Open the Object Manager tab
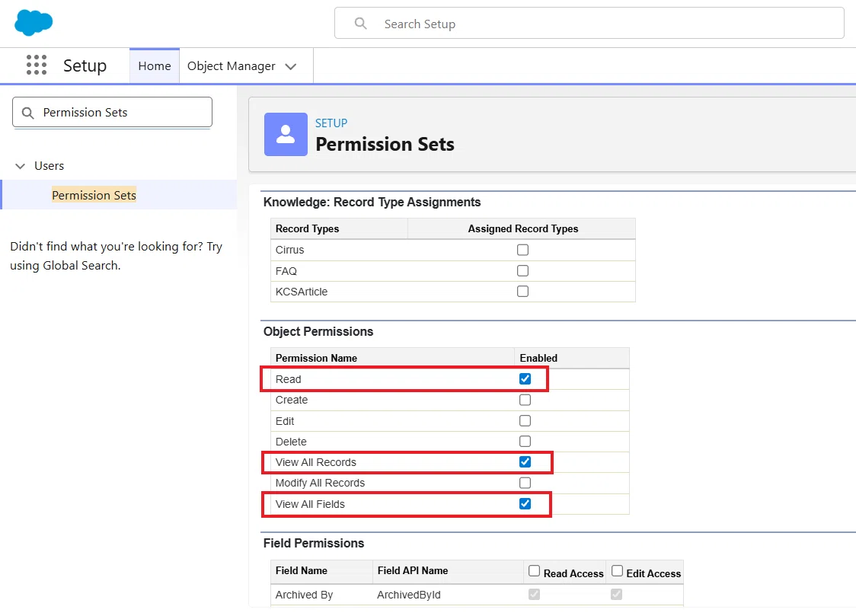 point(231,66)
